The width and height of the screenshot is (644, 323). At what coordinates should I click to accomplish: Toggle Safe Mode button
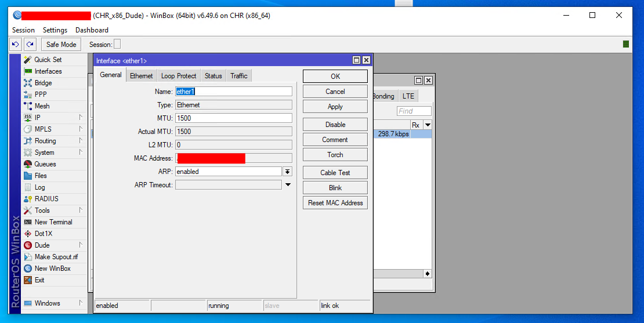tap(61, 44)
